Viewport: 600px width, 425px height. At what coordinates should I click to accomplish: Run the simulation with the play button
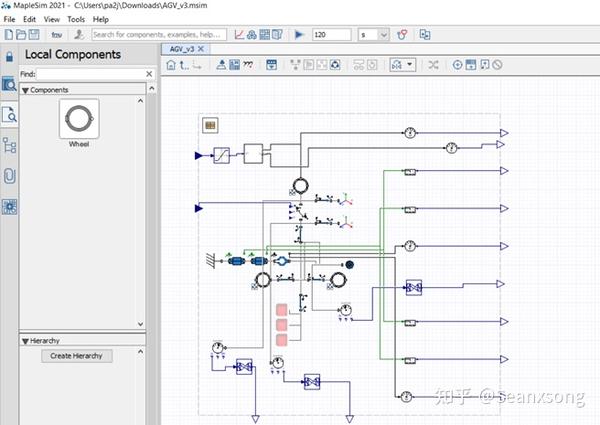[x=298, y=35]
